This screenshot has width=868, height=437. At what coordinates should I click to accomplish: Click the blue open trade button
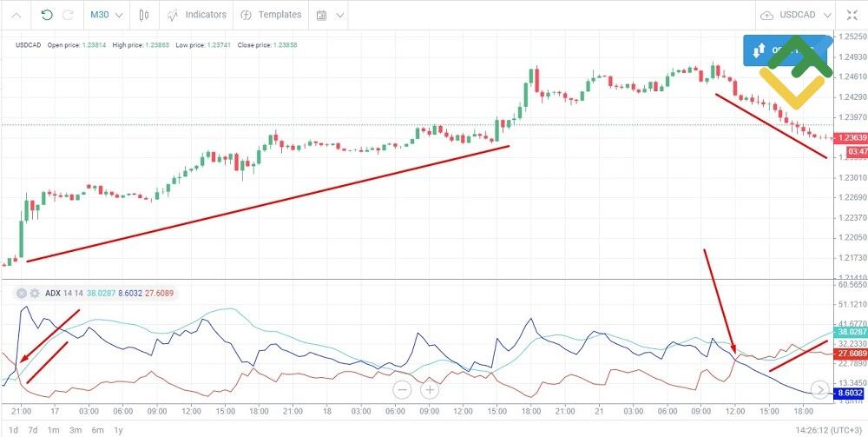coord(787,50)
